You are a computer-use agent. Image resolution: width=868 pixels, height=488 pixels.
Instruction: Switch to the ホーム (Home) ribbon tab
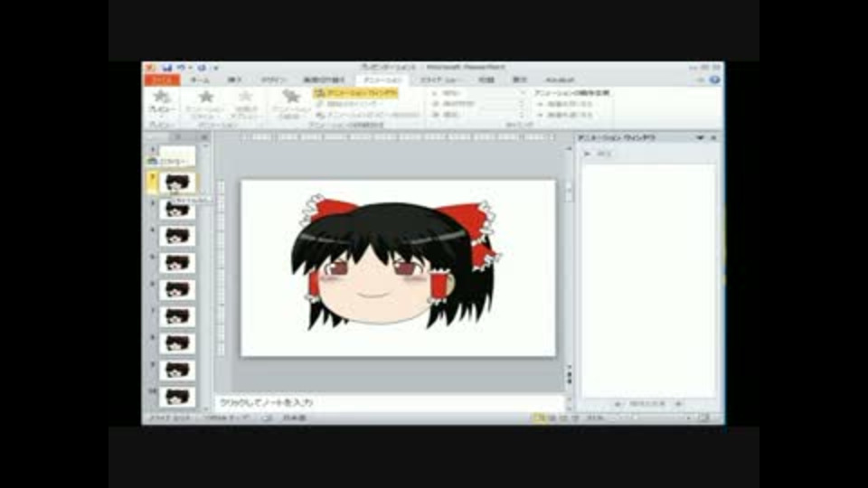click(x=200, y=80)
